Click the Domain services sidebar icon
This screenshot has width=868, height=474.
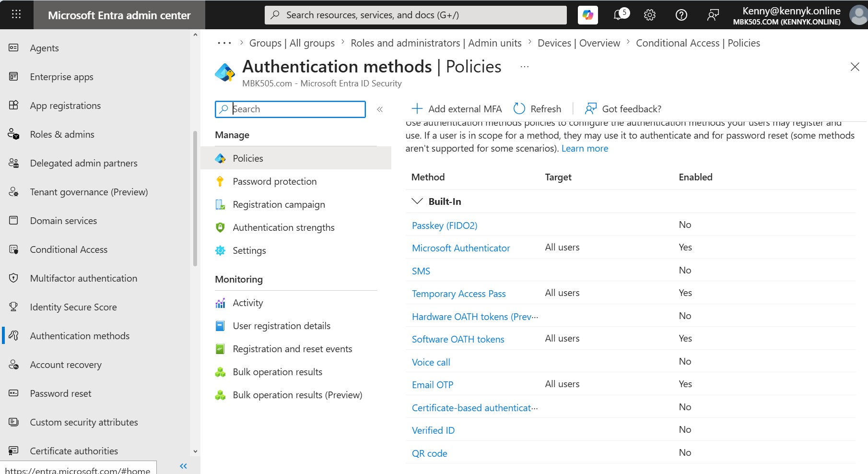pos(14,220)
